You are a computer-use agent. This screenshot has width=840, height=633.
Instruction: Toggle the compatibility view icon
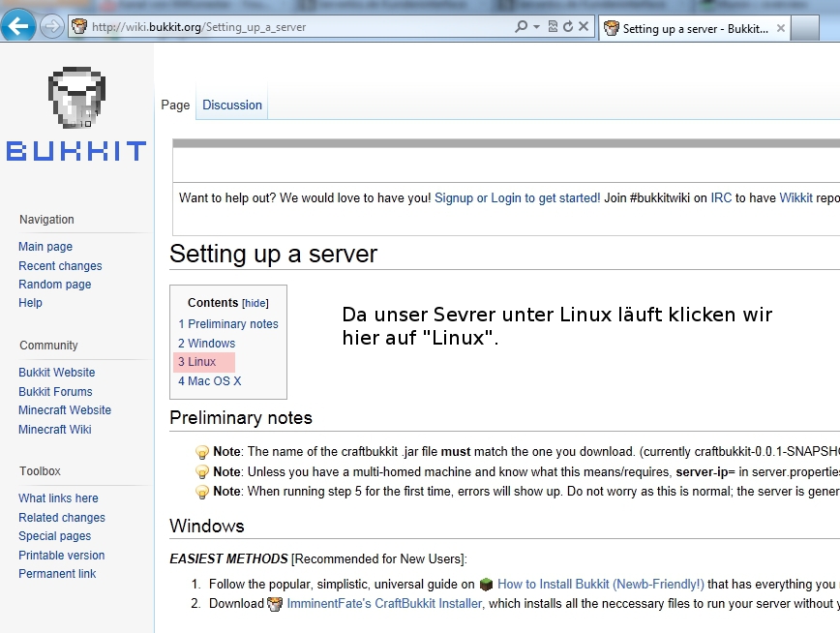point(553,26)
